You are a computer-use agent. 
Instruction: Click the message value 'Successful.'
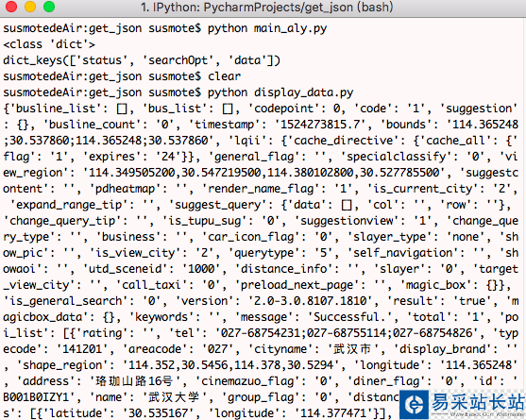pos(349,317)
